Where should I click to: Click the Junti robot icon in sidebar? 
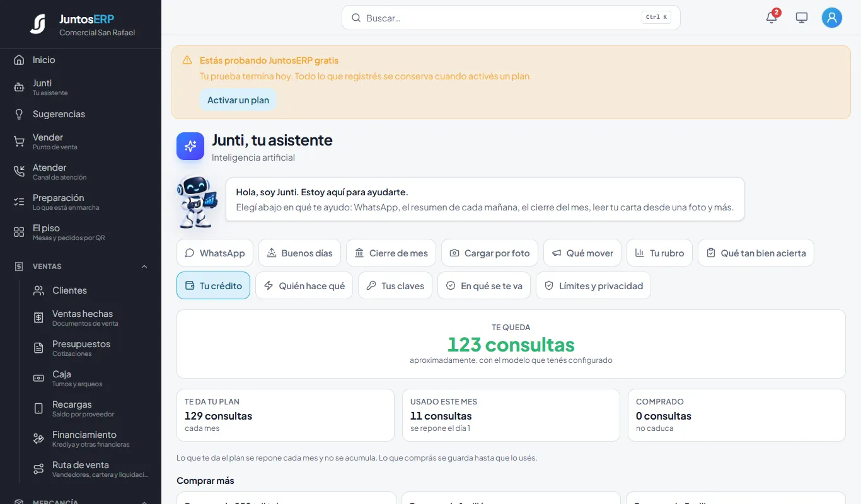coord(19,88)
